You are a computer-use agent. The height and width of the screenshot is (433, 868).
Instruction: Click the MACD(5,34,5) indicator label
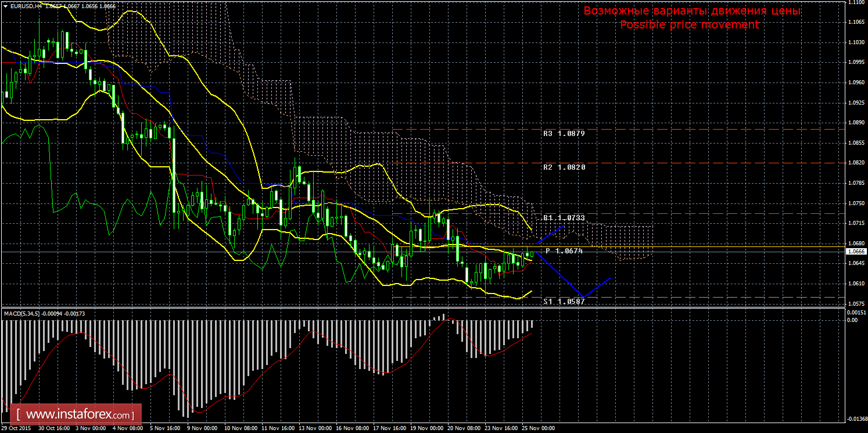22,314
